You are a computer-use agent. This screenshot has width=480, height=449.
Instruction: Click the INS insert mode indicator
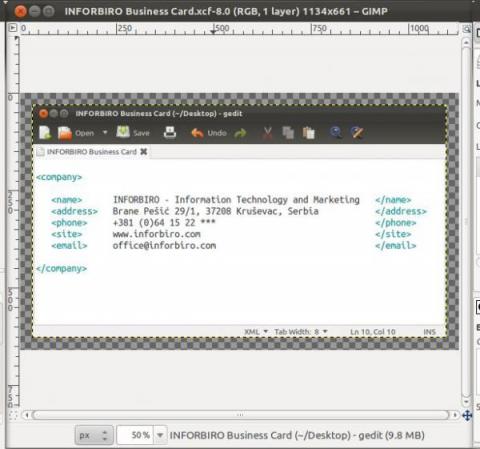pos(430,332)
